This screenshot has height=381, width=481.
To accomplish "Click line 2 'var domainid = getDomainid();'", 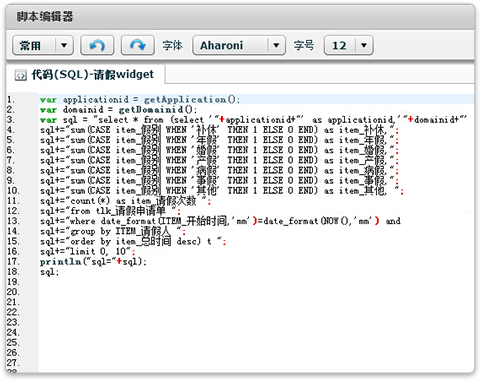I will [119, 110].
